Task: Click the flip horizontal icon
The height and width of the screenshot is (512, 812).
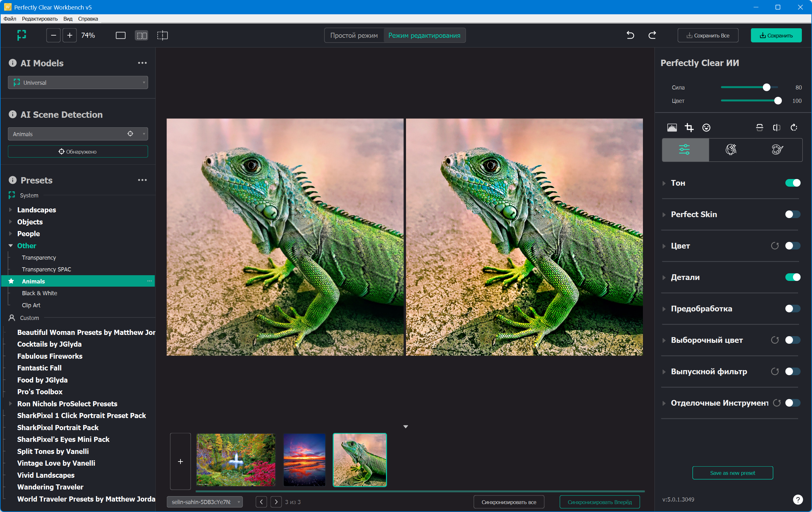Action: 776,128
